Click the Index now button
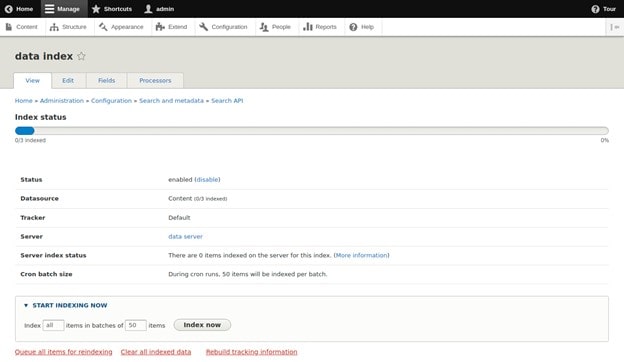This screenshot has width=624, height=362. pyautogui.click(x=202, y=325)
